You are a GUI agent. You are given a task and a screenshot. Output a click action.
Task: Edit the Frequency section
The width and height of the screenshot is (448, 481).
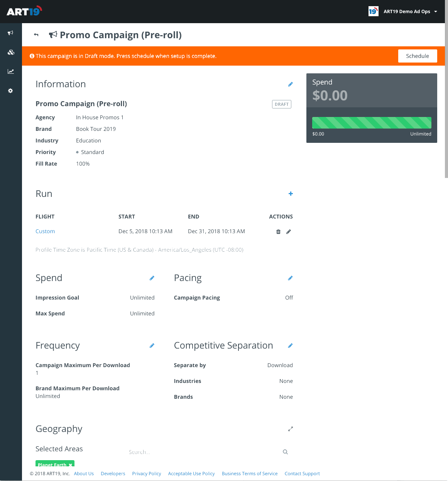[152, 346]
